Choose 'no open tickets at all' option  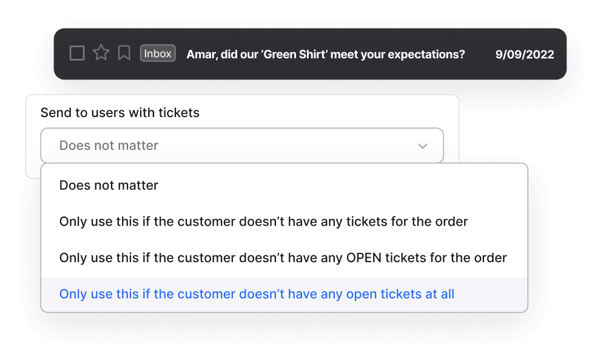pyautogui.click(x=256, y=294)
